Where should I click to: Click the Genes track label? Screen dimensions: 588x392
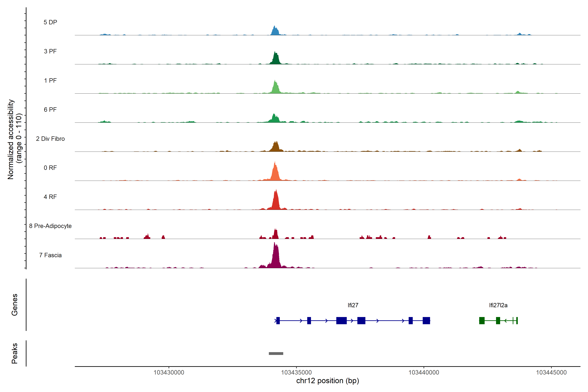pos(15,305)
